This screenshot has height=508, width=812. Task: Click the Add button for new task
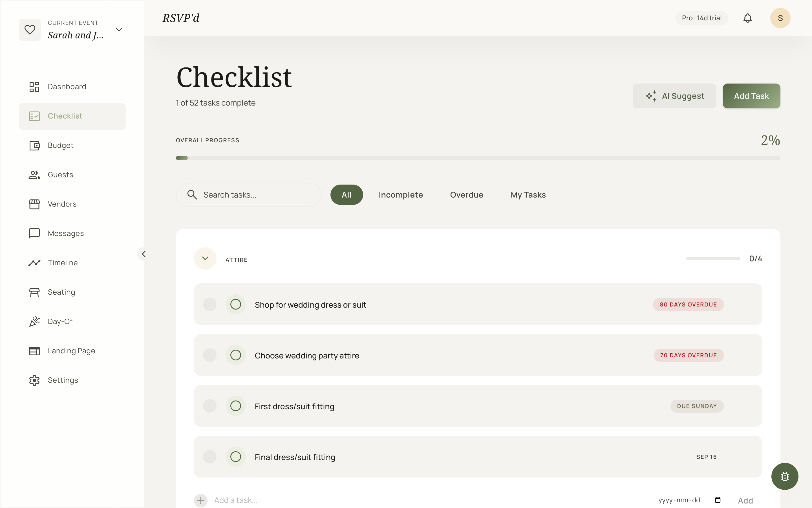(745, 501)
